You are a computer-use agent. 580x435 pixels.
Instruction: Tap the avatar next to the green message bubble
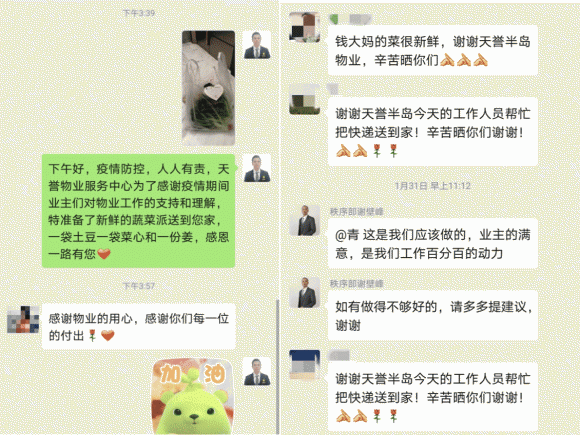pos(257,168)
